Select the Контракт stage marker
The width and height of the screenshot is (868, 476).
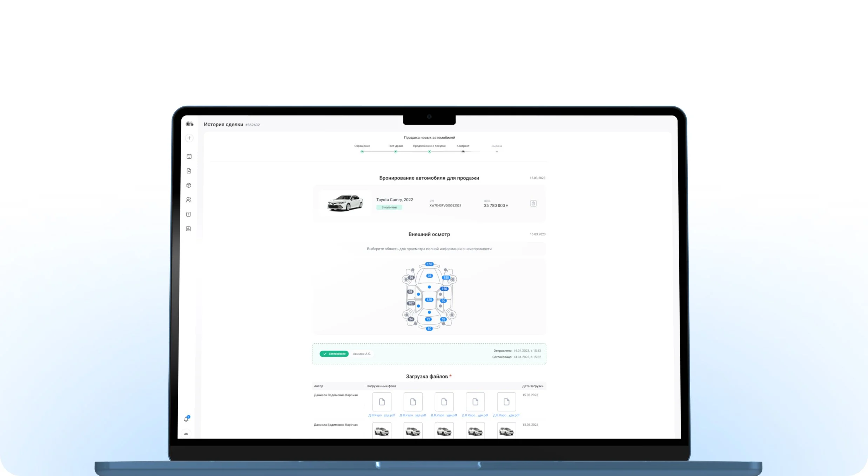[x=463, y=152]
